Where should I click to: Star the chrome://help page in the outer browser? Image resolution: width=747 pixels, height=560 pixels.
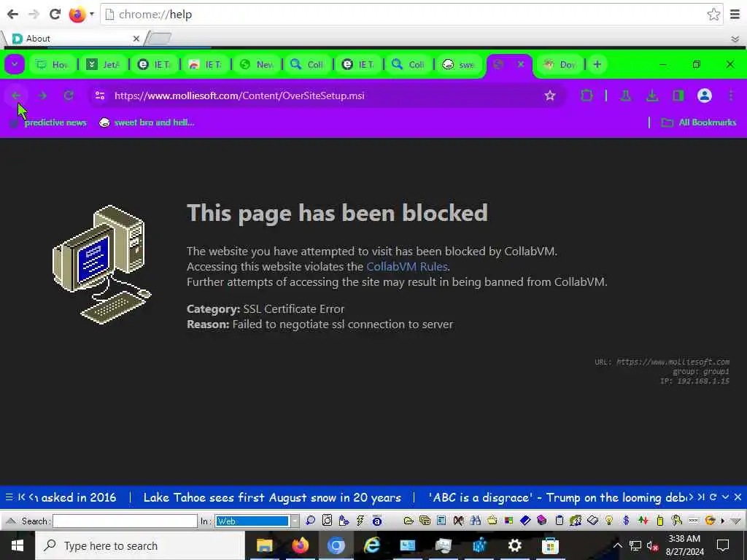713,15
